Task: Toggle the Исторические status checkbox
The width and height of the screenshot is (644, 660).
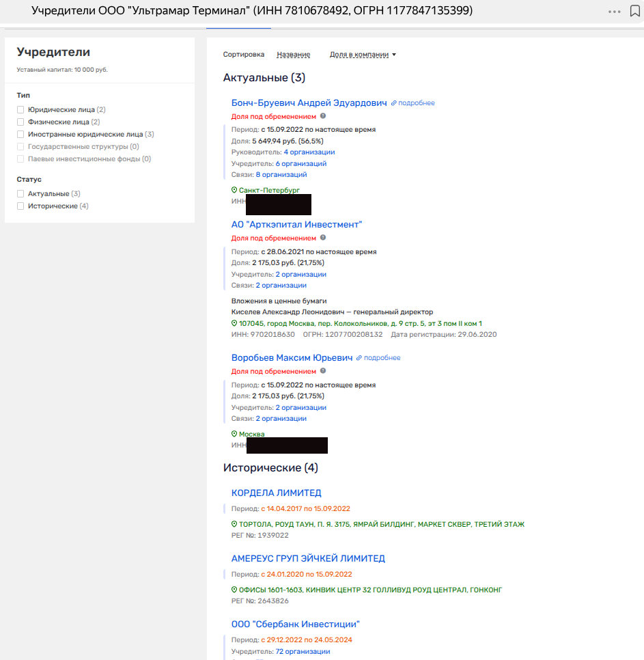Action: [x=20, y=206]
